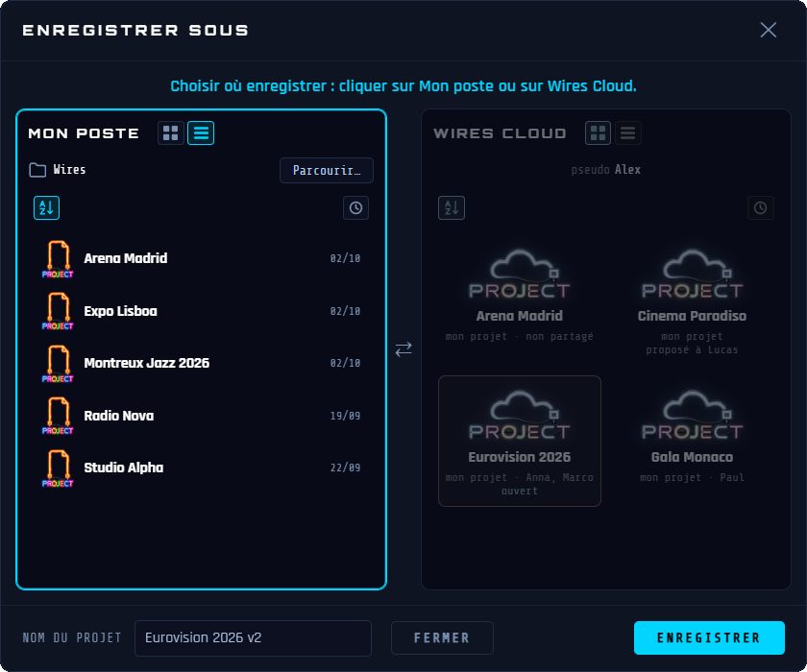Sort Wires Cloud projects by date
This screenshot has height=672, width=807.
[x=761, y=207]
